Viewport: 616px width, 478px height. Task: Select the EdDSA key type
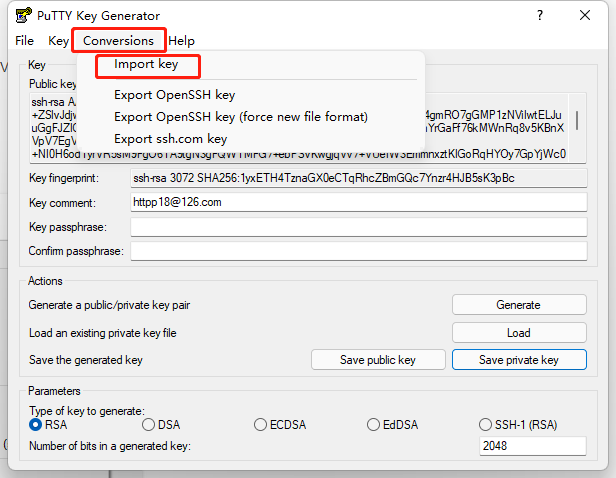392,425
